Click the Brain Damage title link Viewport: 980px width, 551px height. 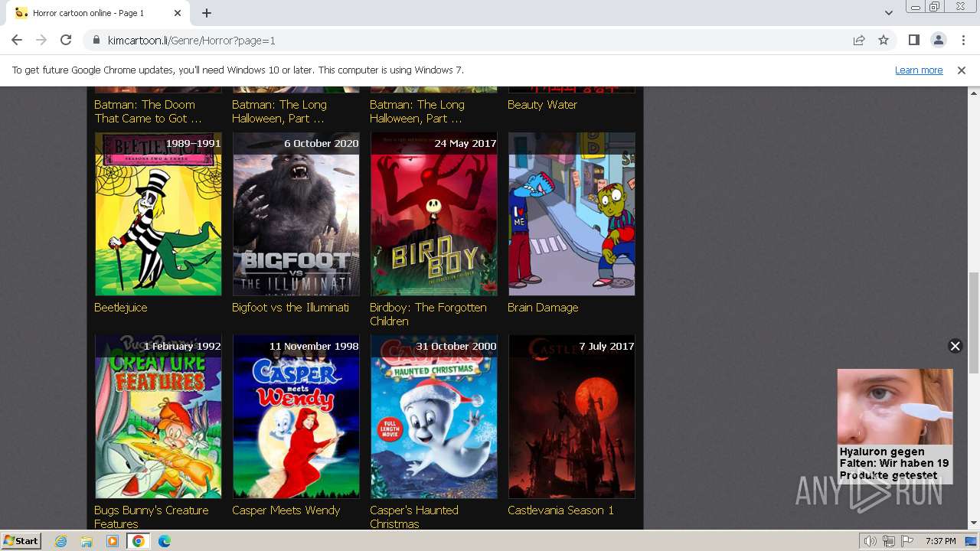543,308
